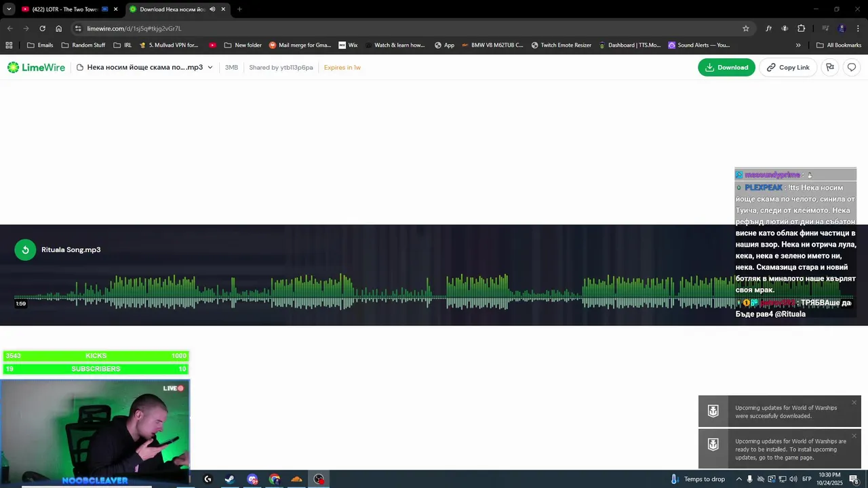Dismiss the World of Warships downloaded notification

click(854, 403)
